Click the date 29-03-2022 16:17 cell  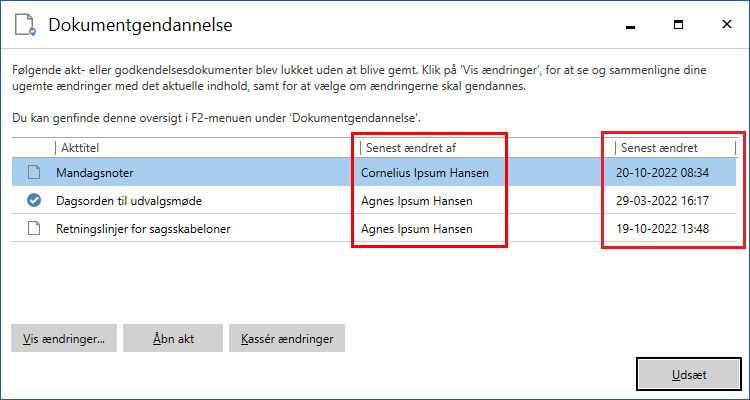click(x=663, y=201)
